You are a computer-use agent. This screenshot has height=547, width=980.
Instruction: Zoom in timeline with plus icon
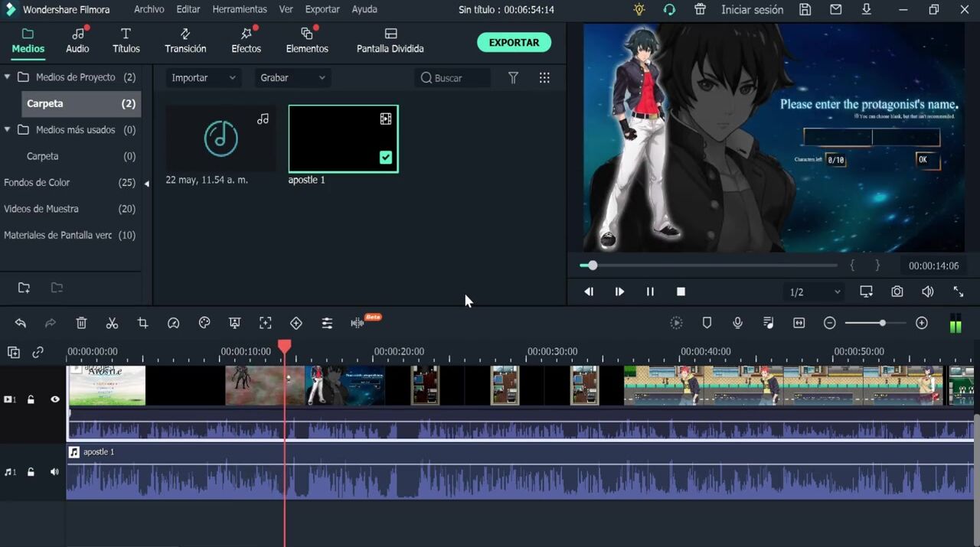[922, 324]
